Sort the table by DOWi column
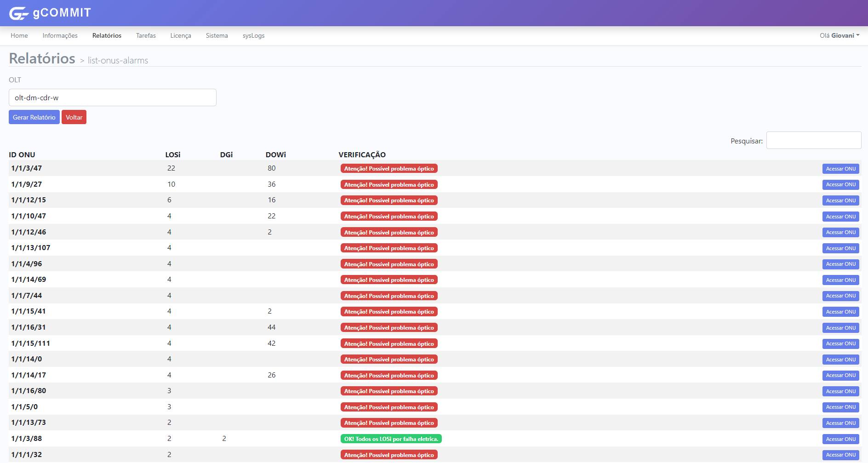The width and height of the screenshot is (868, 463). tap(275, 154)
